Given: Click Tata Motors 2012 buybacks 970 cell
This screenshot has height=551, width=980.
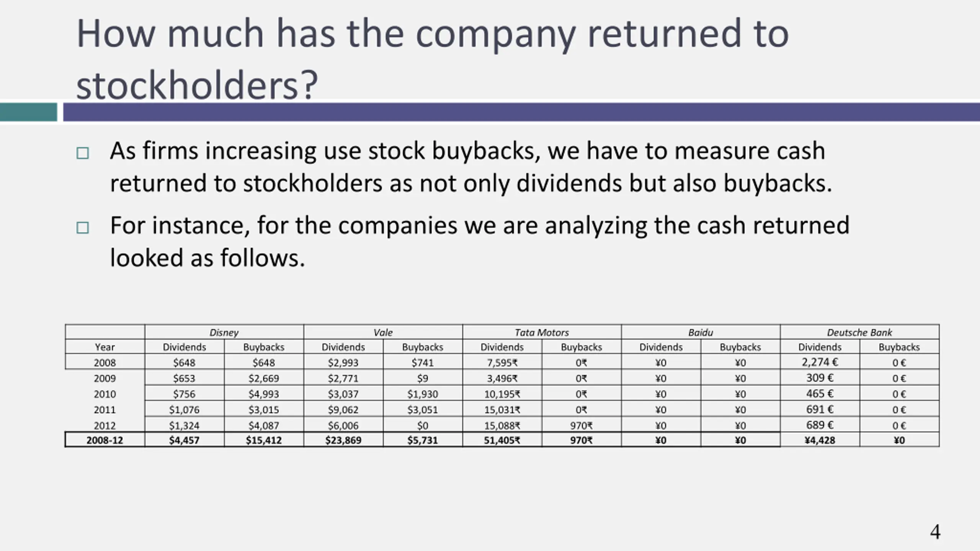Looking at the screenshot, I should pos(581,425).
